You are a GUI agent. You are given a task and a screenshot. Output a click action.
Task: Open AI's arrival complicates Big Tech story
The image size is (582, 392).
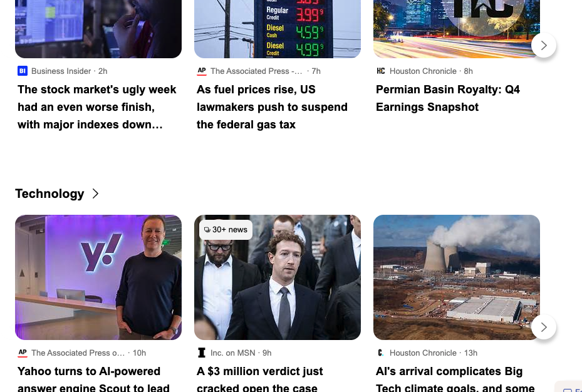point(455,378)
